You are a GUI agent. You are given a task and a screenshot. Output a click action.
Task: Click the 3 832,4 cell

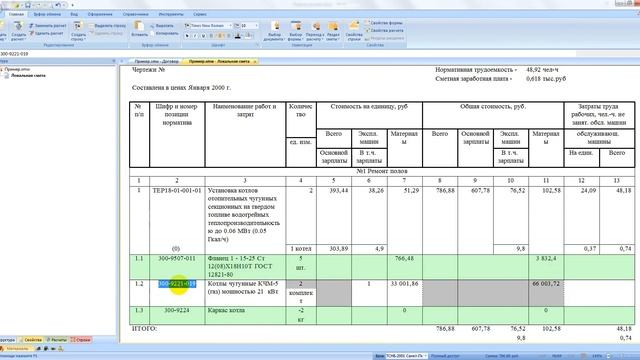[x=546, y=258]
